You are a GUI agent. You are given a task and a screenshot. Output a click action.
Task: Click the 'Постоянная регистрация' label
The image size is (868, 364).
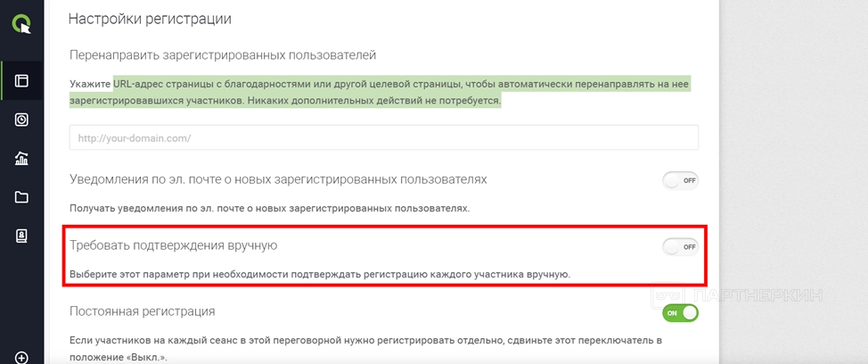142,311
